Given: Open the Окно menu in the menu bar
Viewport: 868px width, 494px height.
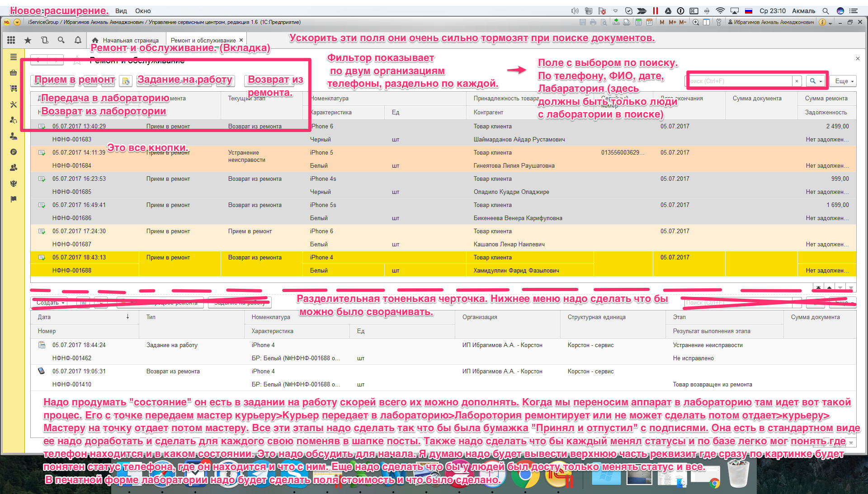Looking at the screenshot, I should pyautogui.click(x=143, y=11).
